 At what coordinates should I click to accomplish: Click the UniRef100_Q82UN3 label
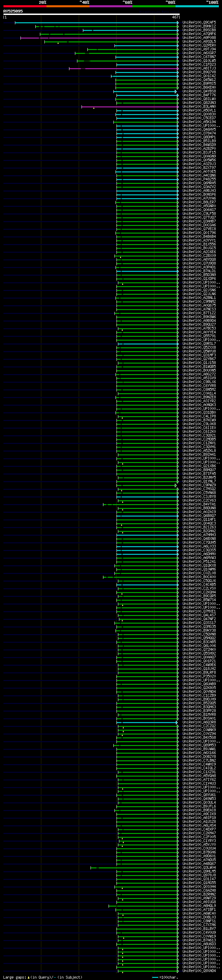click(x=199, y=103)
